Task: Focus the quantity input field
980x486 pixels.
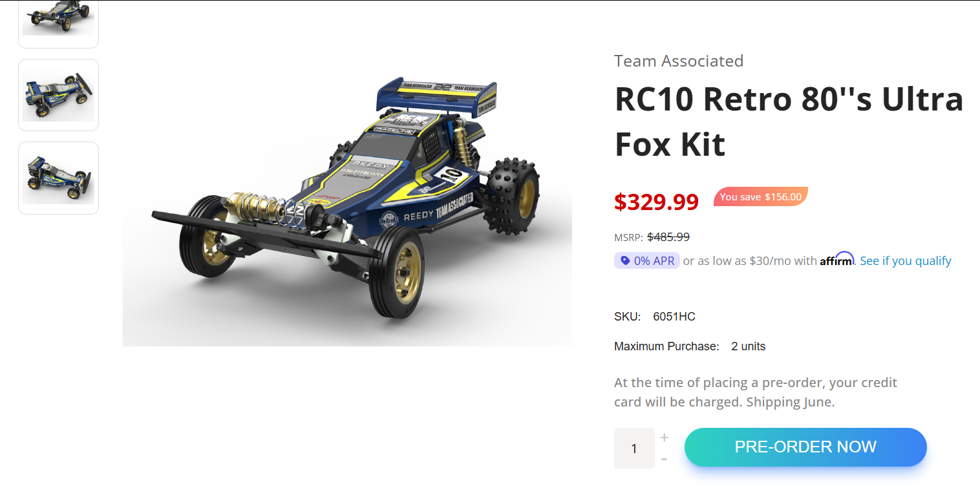Action: (634, 448)
